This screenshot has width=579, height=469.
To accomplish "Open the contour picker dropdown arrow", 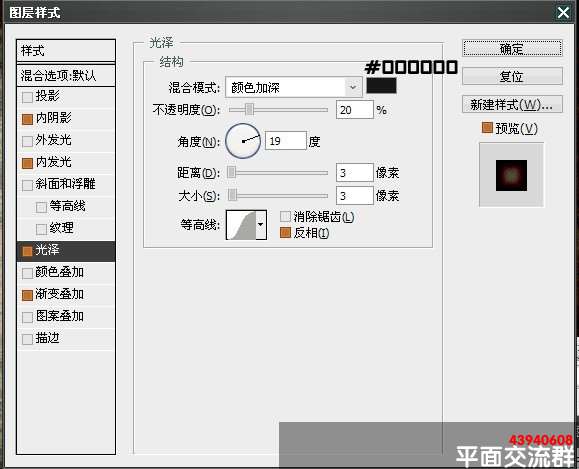I will 261,225.
